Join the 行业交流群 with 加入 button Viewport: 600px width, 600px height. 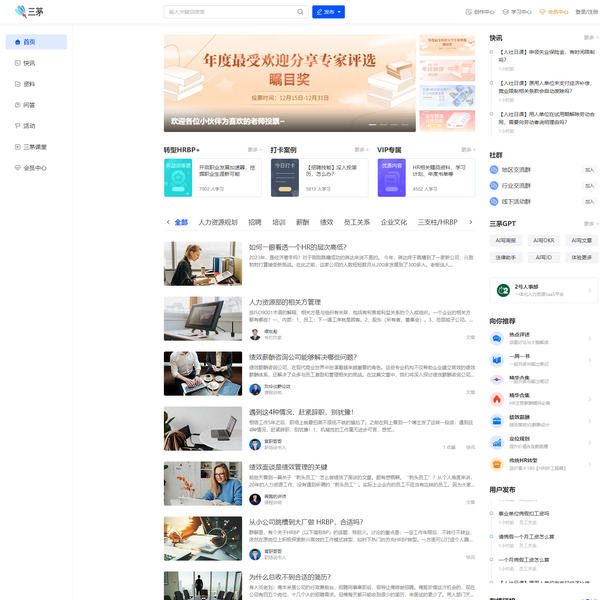[589, 185]
